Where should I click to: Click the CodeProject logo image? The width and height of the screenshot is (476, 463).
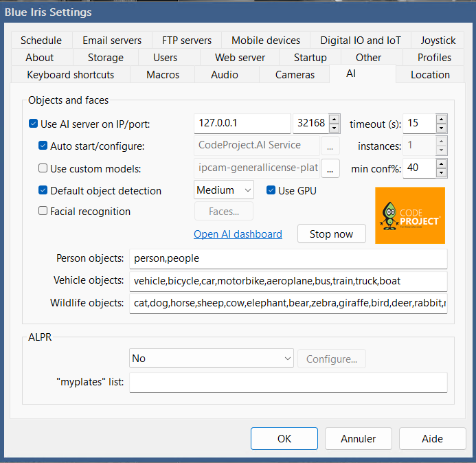pyautogui.click(x=411, y=215)
